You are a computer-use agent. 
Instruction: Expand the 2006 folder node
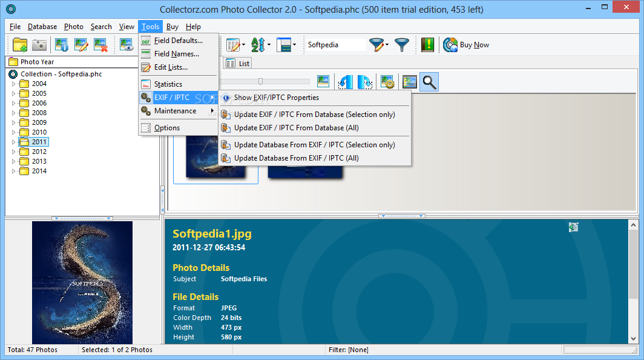pos(13,103)
